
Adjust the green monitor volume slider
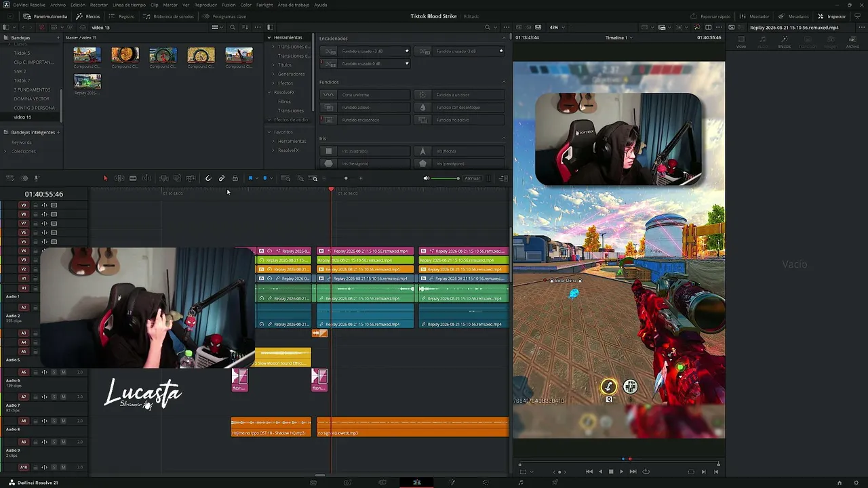point(446,178)
